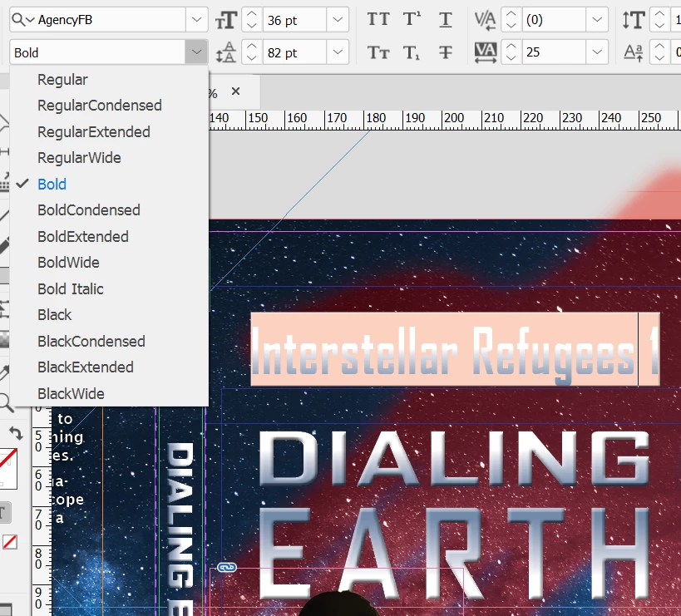Click the 82 pt leading field
Viewport: 681px width, 616px height.
coord(294,52)
